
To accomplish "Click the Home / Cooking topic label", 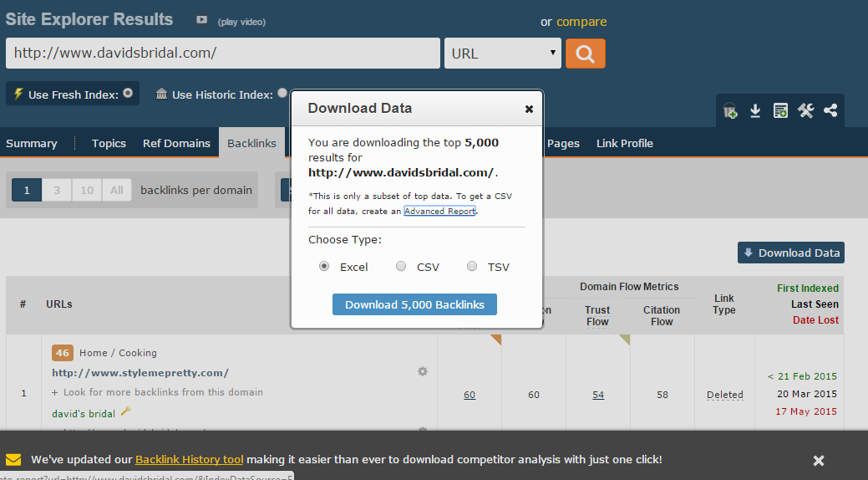I will coord(118,353).
